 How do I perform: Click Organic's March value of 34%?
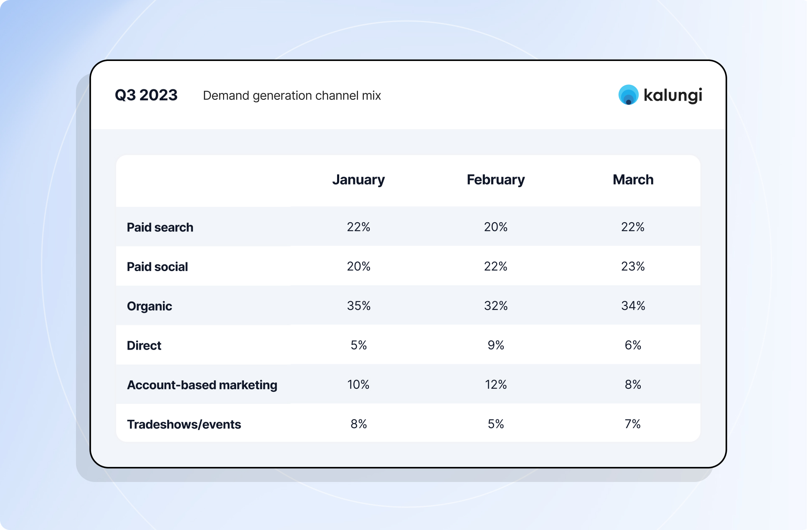pos(633,306)
